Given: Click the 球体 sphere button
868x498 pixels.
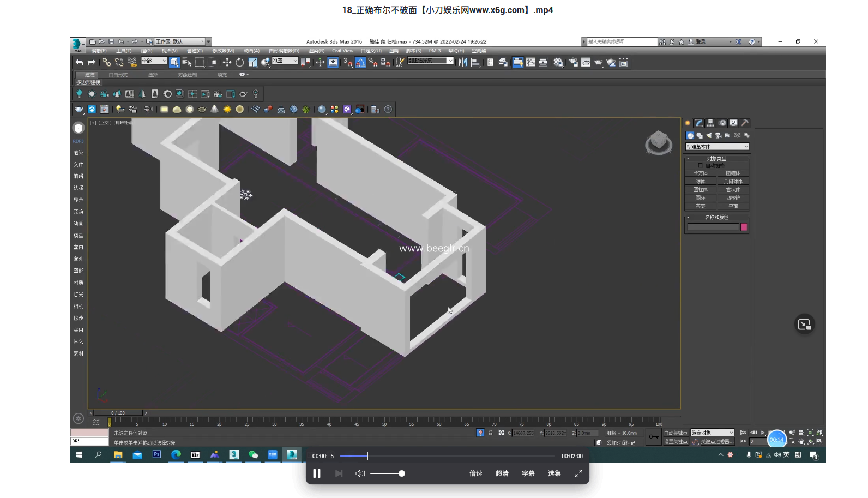Looking at the screenshot, I should point(701,181).
